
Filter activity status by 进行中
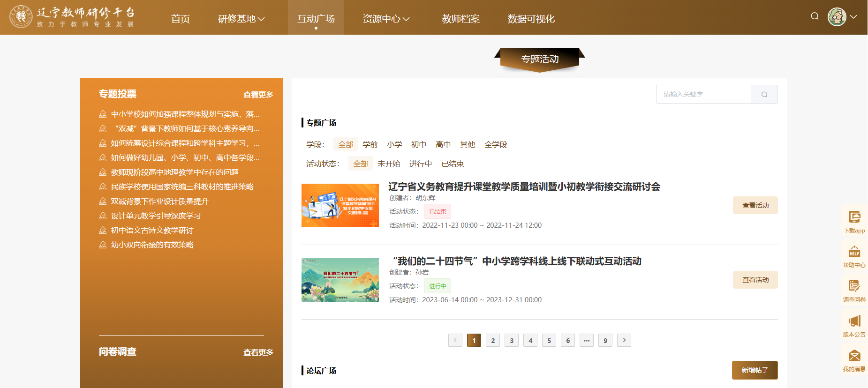point(420,164)
